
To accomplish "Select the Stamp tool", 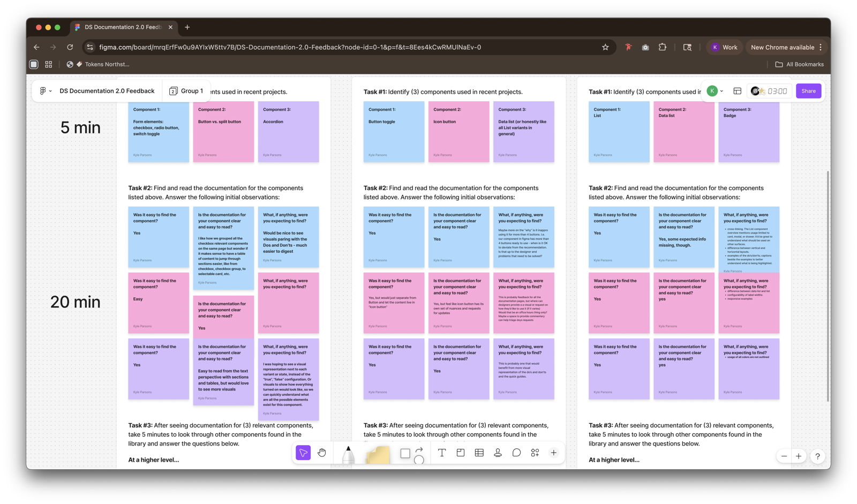I will (x=498, y=453).
